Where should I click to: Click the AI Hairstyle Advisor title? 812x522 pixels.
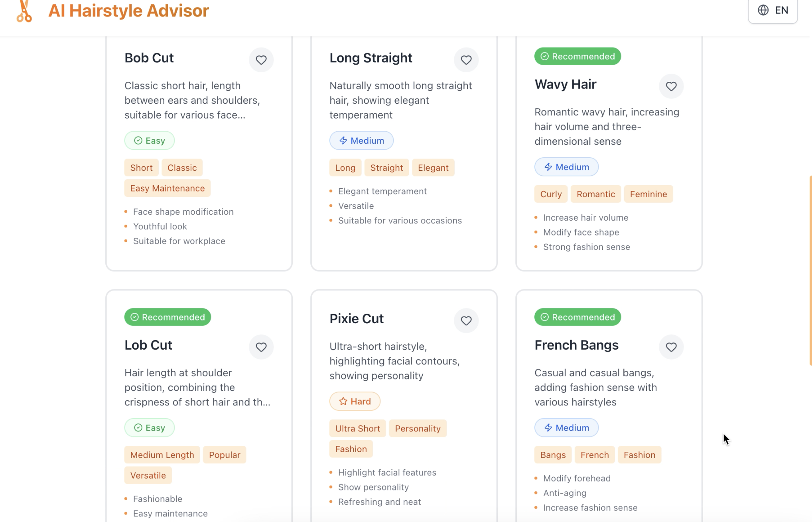(x=128, y=10)
